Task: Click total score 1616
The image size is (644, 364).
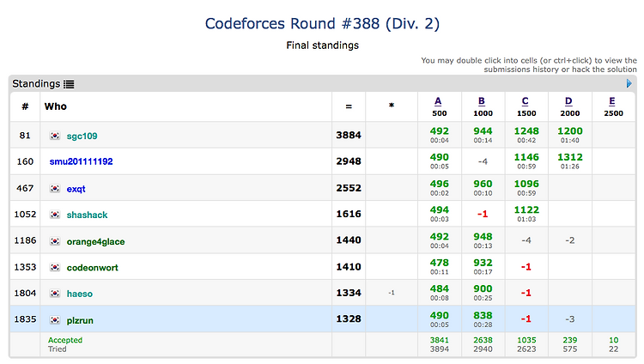Action: 349,214
